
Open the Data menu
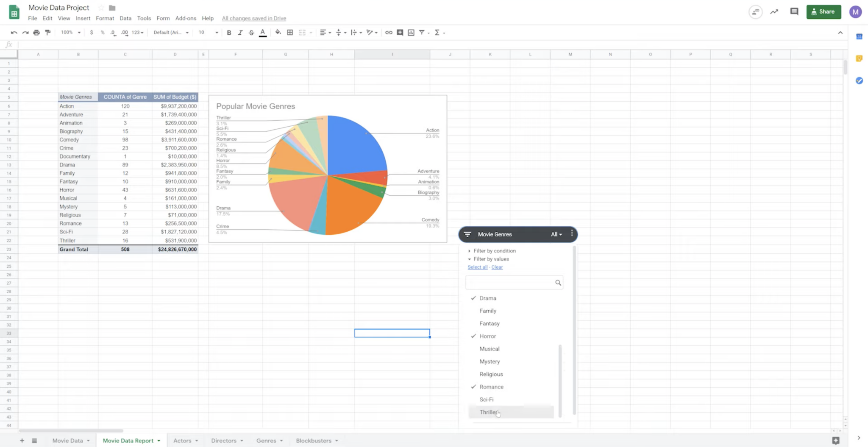coord(125,18)
